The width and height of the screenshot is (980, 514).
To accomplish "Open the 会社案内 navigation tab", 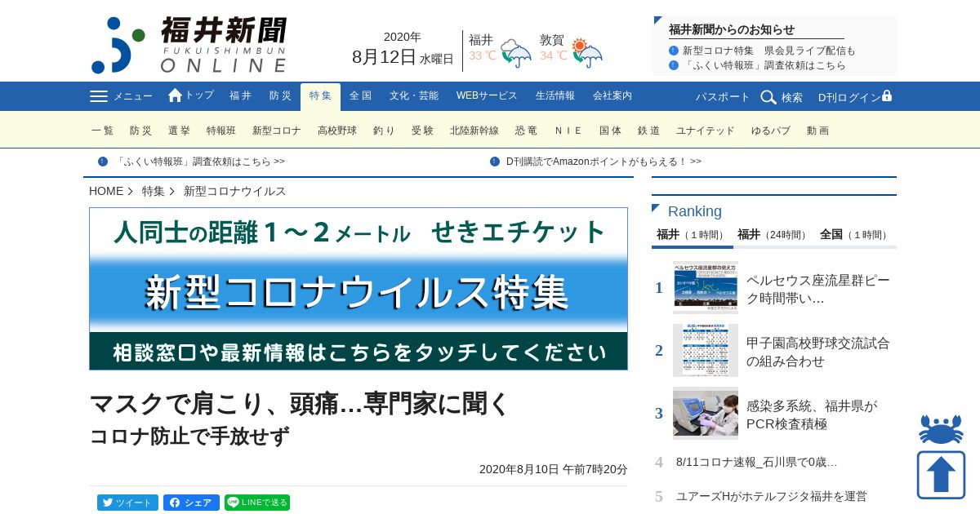I will [612, 96].
